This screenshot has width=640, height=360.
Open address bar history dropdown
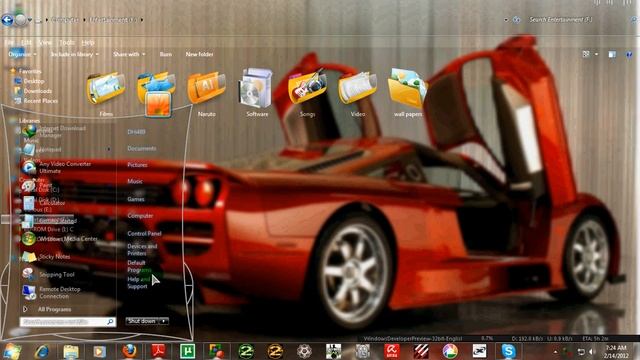coord(506,20)
